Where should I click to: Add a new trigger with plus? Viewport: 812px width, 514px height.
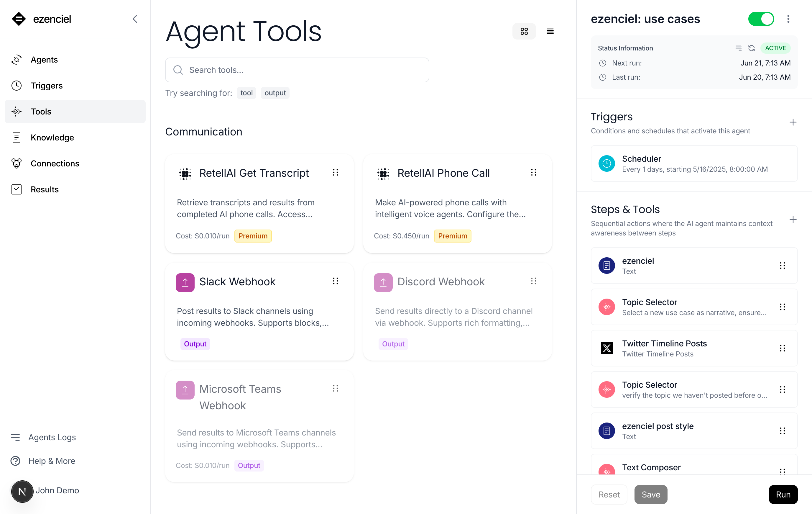point(793,122)
